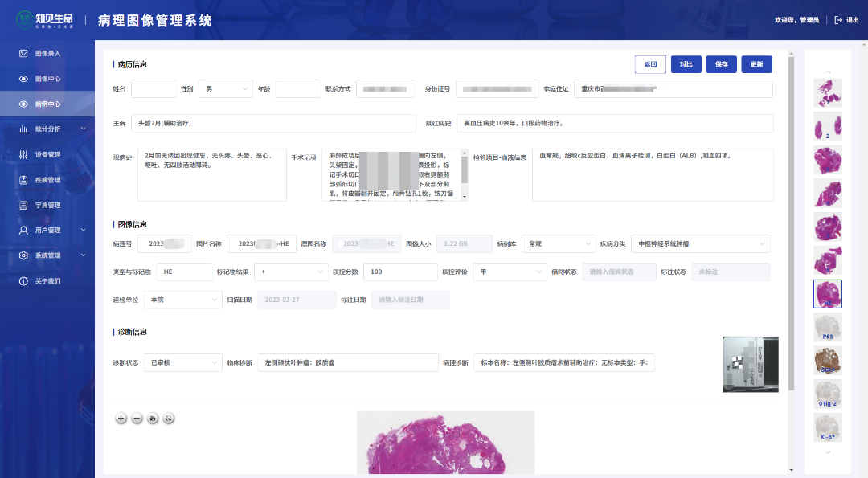Click the 返回 back button
Viewport: 868px width, 478px height.
(650, 64)
